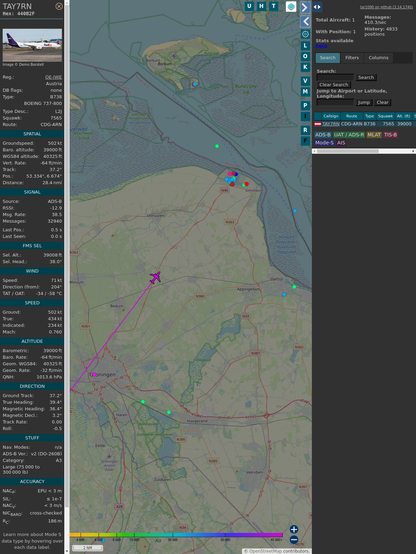416x554 pixels.
Task: Click the P persistence mode button
Action: [x=305, y=105]
